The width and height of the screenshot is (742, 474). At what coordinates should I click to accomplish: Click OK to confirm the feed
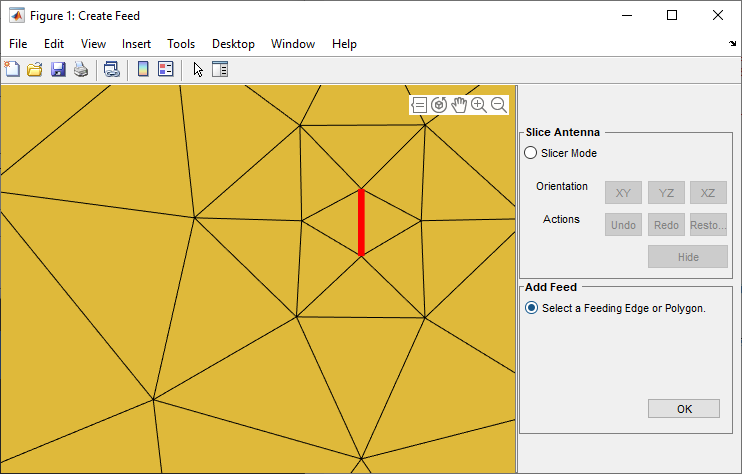pyautogui.click(x=684, y=409)
